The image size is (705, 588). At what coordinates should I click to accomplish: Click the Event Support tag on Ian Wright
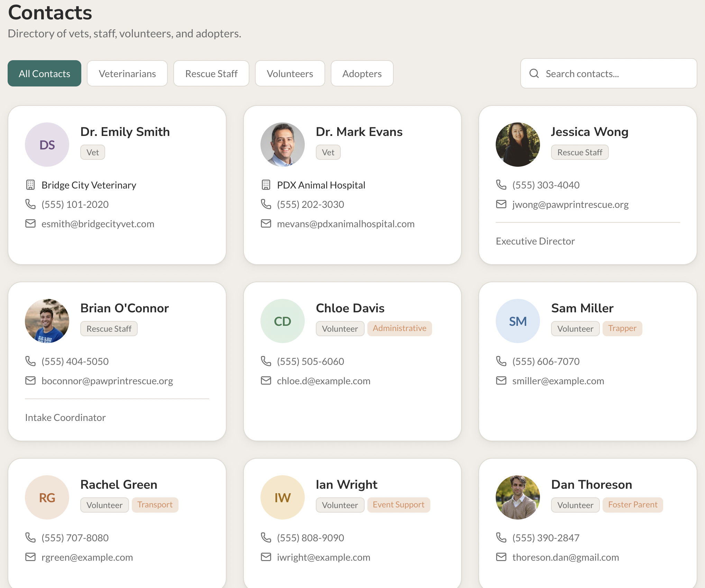click(x=399, y=505)
